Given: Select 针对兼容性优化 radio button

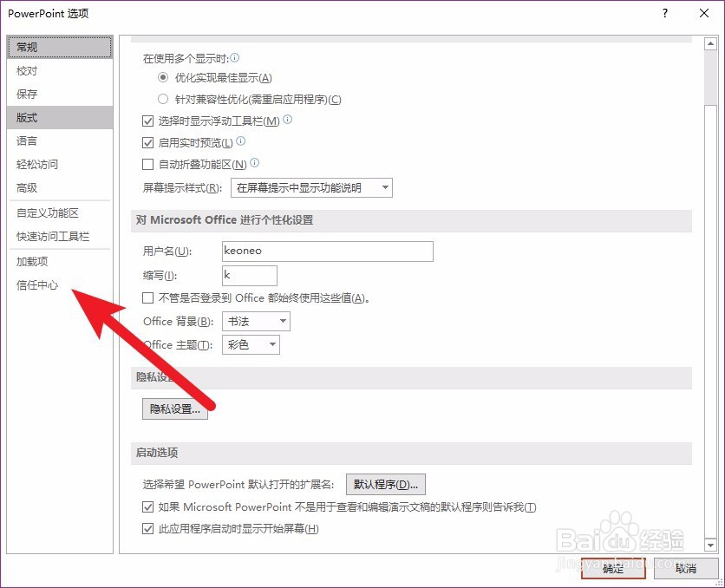Looking at the screenshot, I should pyautogui.click(x=163, y=99).
